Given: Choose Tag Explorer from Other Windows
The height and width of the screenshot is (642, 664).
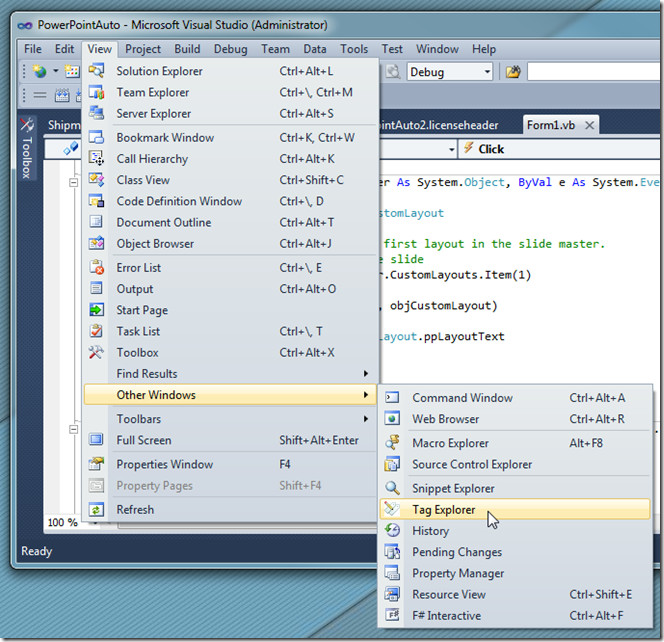Looking at the screenshot, I should (515, 509).
